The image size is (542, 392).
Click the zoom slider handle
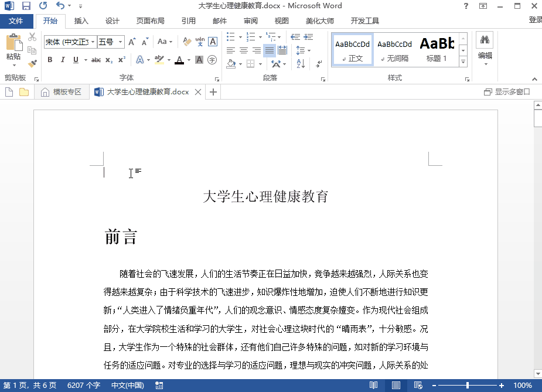tap(468, 385)
